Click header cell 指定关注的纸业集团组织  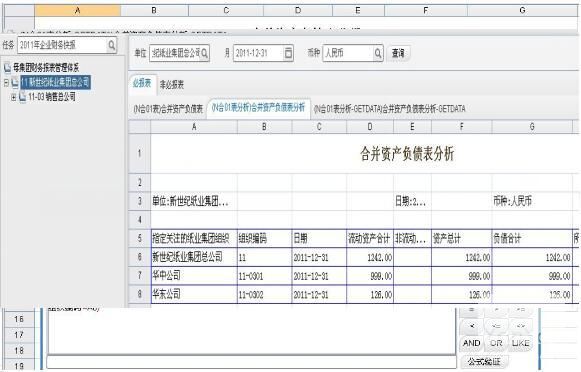(x=194, y=238)
